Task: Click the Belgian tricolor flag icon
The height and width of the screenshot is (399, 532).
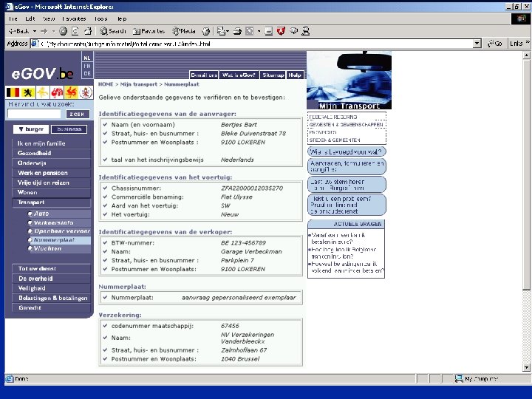Action: click(x=13, y=92)
